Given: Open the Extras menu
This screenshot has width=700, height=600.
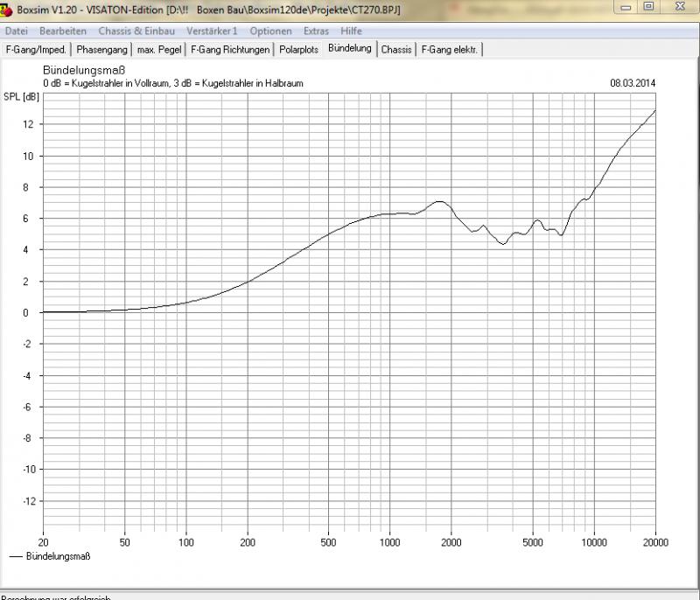Looking at the screenshot, I should click(x=316, y=31).
